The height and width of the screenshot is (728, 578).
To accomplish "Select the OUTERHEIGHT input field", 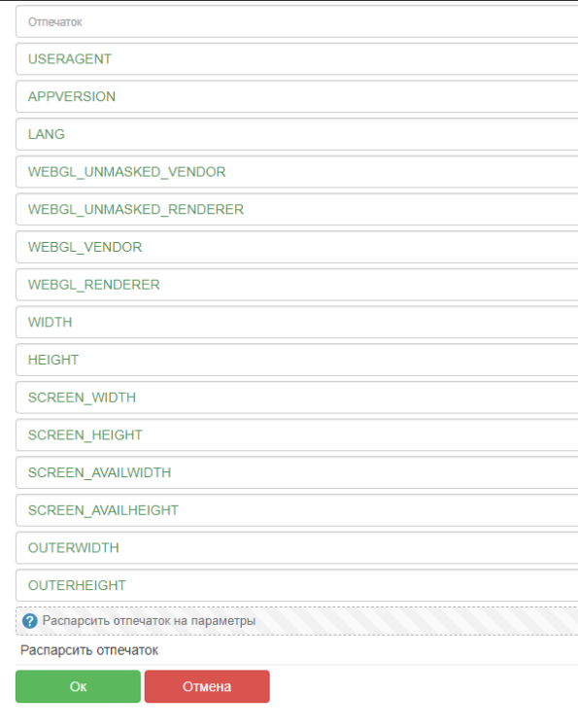I will pyautogui.click(x=297, y=585).
